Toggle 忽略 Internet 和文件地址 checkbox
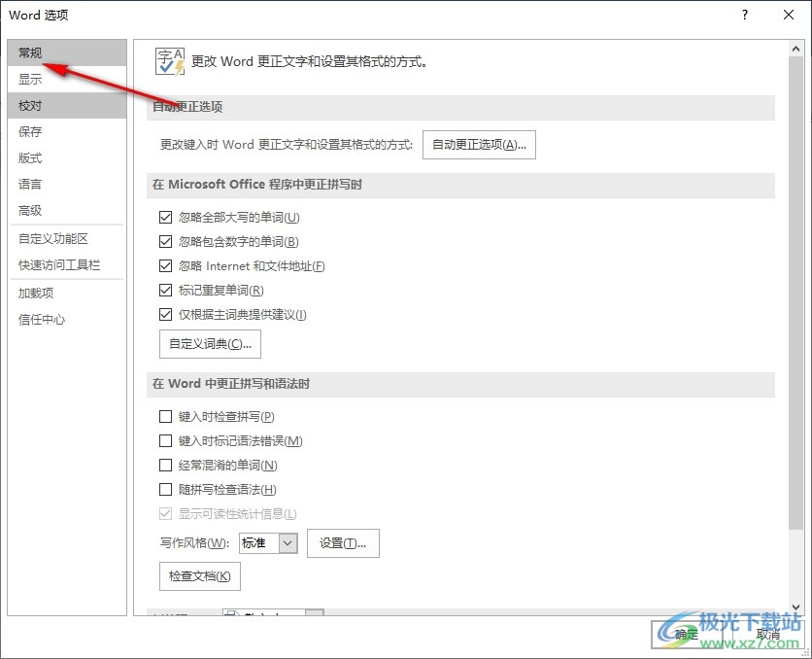 coord(166,265)
